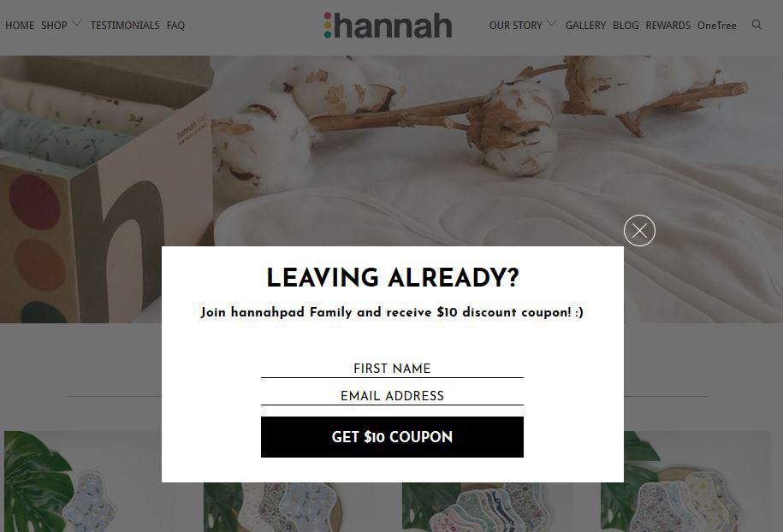Open TESTIMONIALS page
The height and width of the screenshot is (532, 783).
[x=125, y=26]
